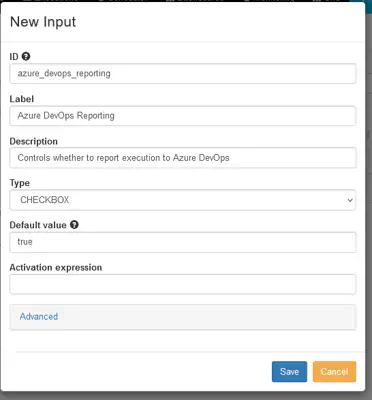Open the Type dropdown showing CHECKBOX

[183, 200]
